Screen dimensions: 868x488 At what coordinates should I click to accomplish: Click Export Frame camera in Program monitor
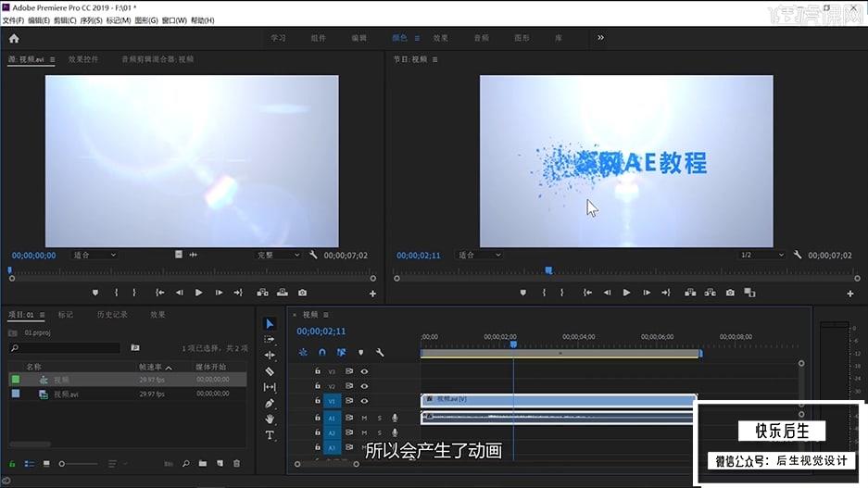730,293
